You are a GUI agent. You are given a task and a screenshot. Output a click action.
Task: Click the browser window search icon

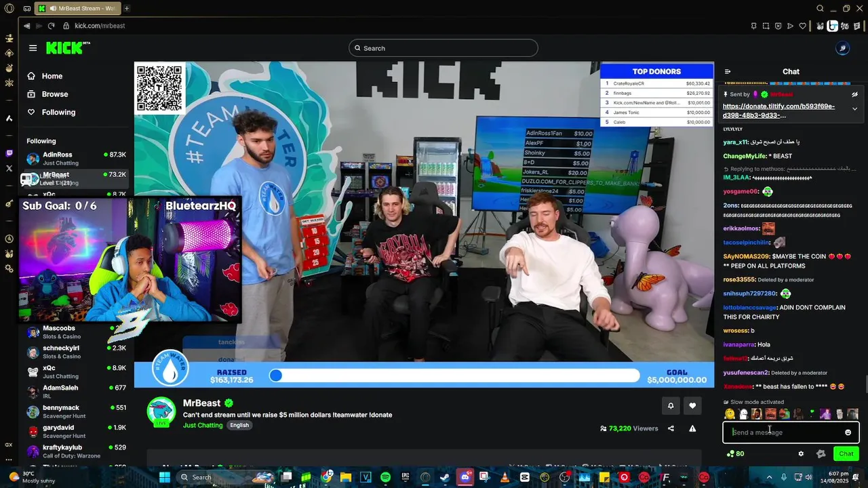pos(821,8)
